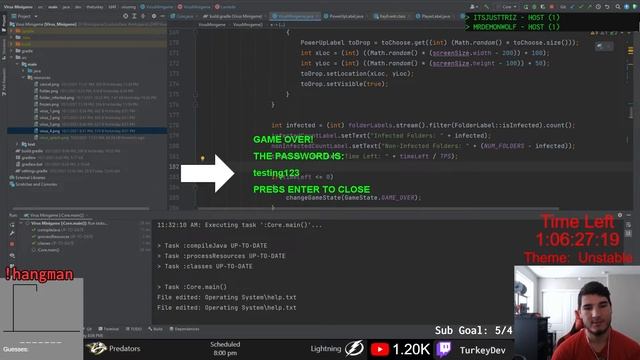Stop the process with red square in Run panel
Screen dimensions: 640x360
(x=12, y=244)
